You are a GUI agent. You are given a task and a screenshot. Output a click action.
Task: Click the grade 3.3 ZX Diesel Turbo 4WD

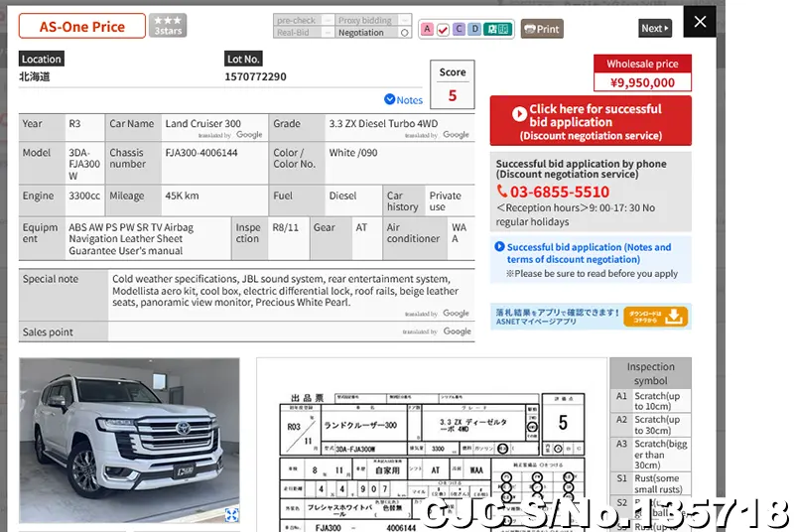(x=383, y=123)
